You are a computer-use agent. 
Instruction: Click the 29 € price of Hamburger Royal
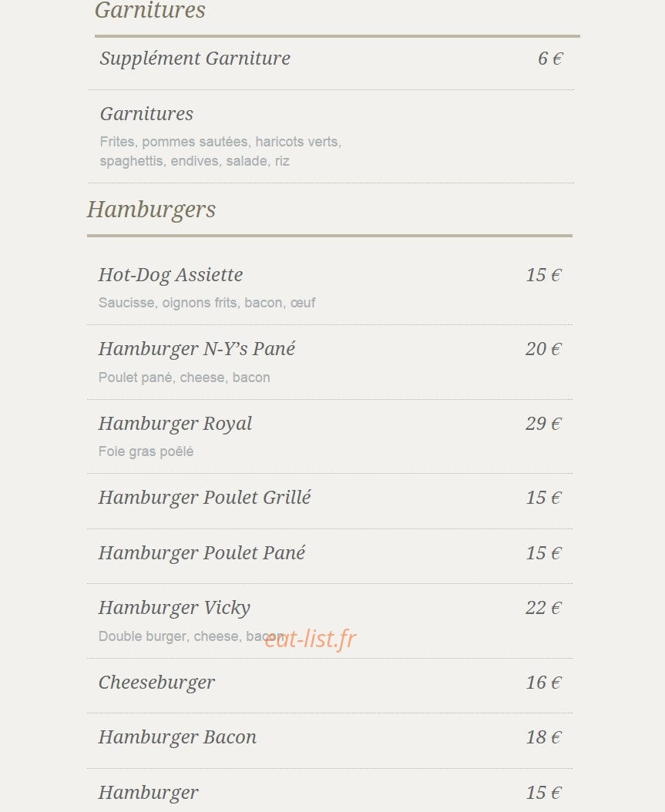click(x=543, y=424)
